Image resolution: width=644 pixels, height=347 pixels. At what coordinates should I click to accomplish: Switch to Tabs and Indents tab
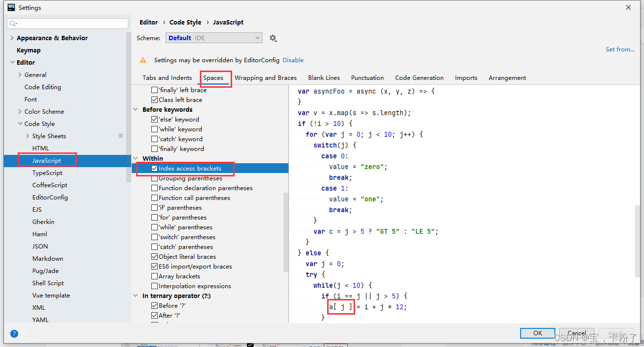[167, 78]
